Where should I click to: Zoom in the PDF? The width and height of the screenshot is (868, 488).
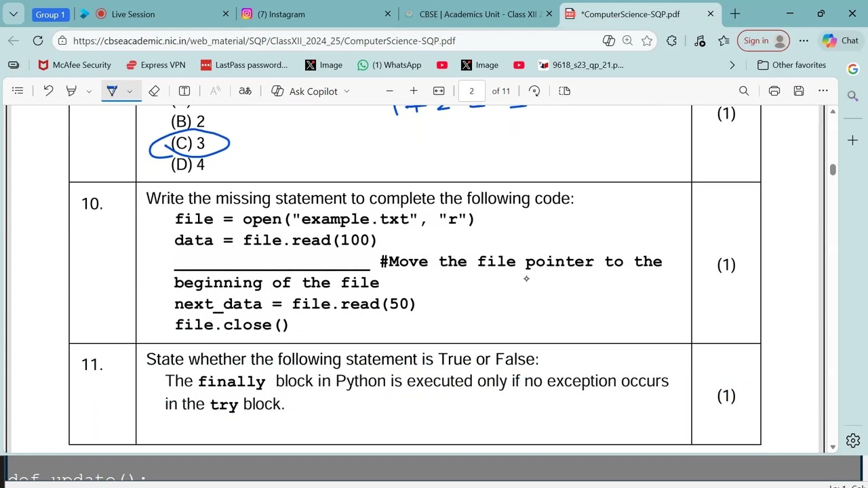(x=414, y=91)
